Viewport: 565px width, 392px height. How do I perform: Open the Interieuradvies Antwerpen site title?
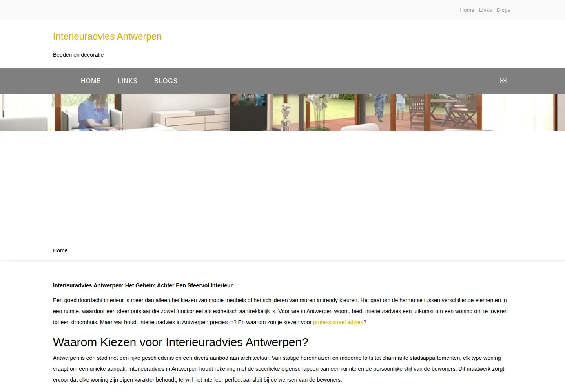[107, 36]
